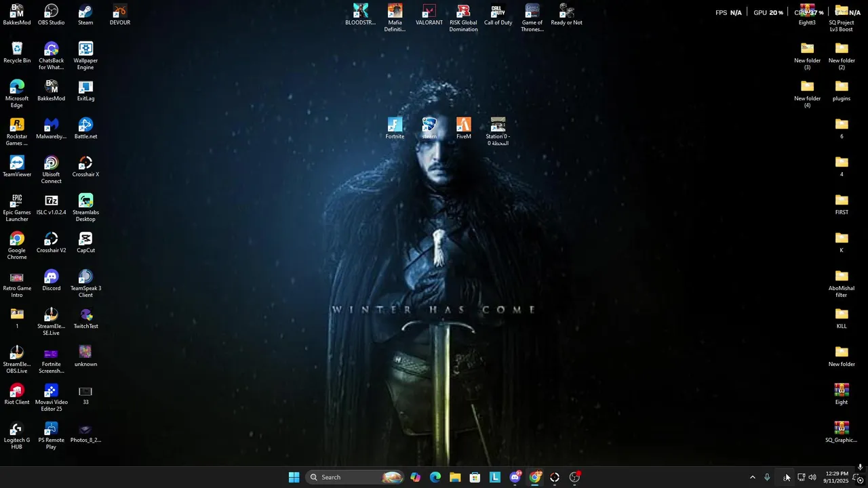Select the TeamViewer desktop icon
The width and height of the screenshot is (868, 488).
click(17, 167)
